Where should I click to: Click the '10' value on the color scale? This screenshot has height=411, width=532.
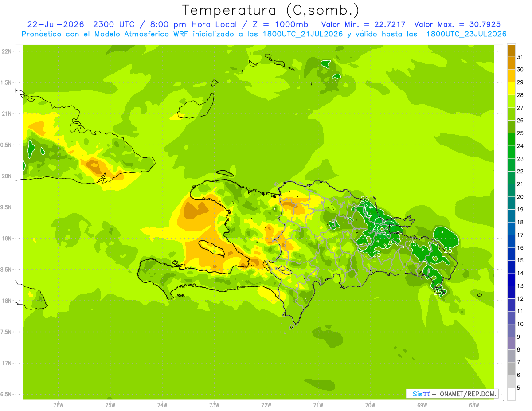(x=520, y=324)
